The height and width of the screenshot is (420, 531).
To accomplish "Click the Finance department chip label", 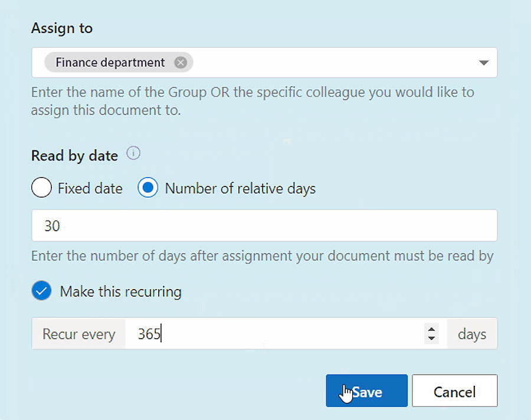I will [x=110, y=63].
